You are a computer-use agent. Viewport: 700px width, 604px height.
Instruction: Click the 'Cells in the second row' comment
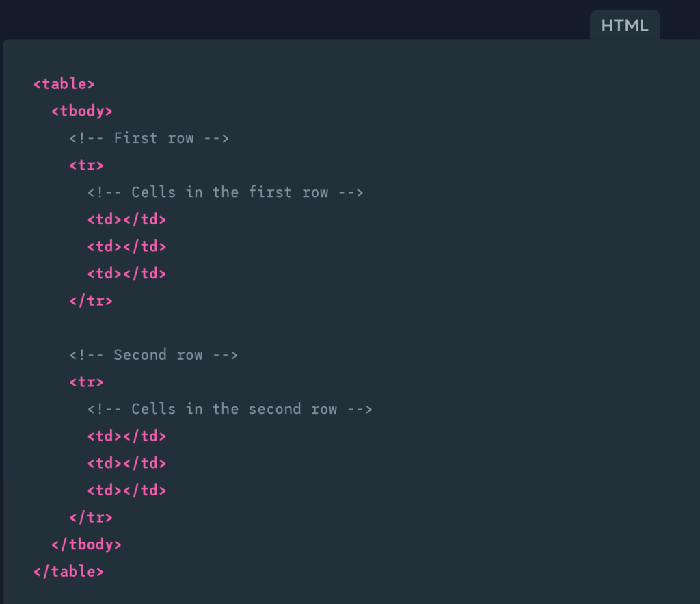pos(230,409)
